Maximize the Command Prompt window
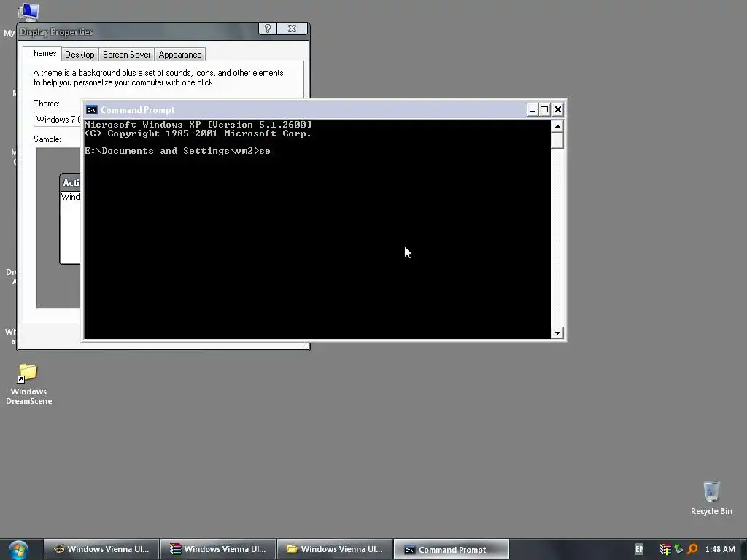 [x=544, y=110]
